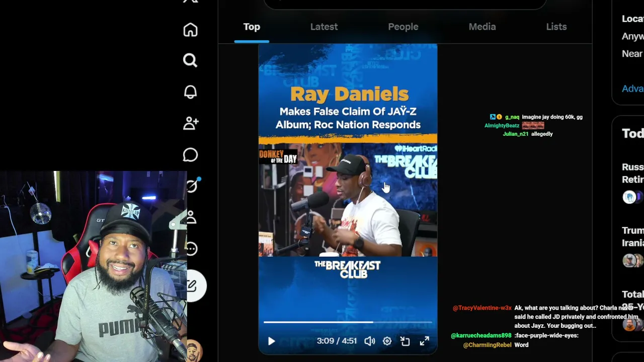Switch to the Media tab
644x362 pixels.
pos(482,27)
